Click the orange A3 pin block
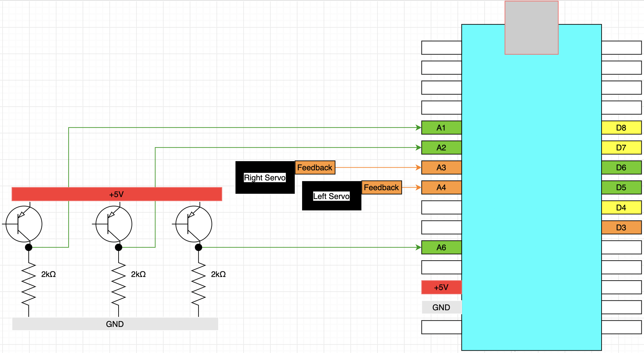 point(442,167)
